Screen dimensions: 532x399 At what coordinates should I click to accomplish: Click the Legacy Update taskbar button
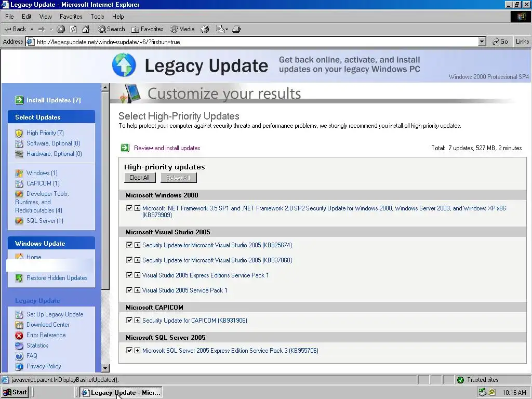pyautogui.click(x=121, y=393)
